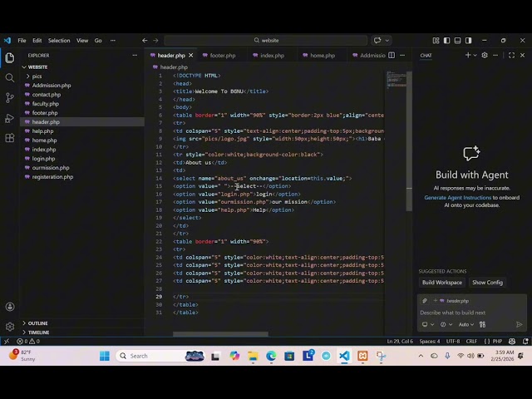The width and height of the screenshot is (532, 399).
Task: Open errors and warnings in status bar
Action: click(x=28, y=342)
